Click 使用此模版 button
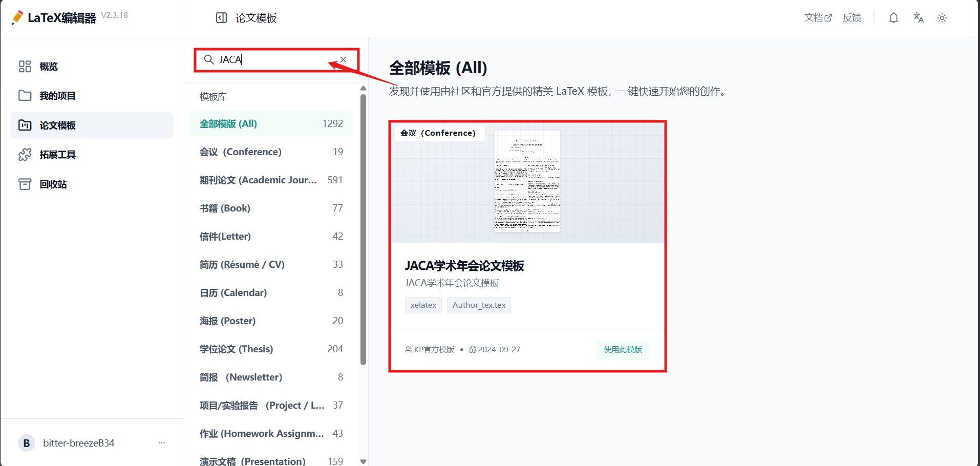980x466 pixels. 623,350
